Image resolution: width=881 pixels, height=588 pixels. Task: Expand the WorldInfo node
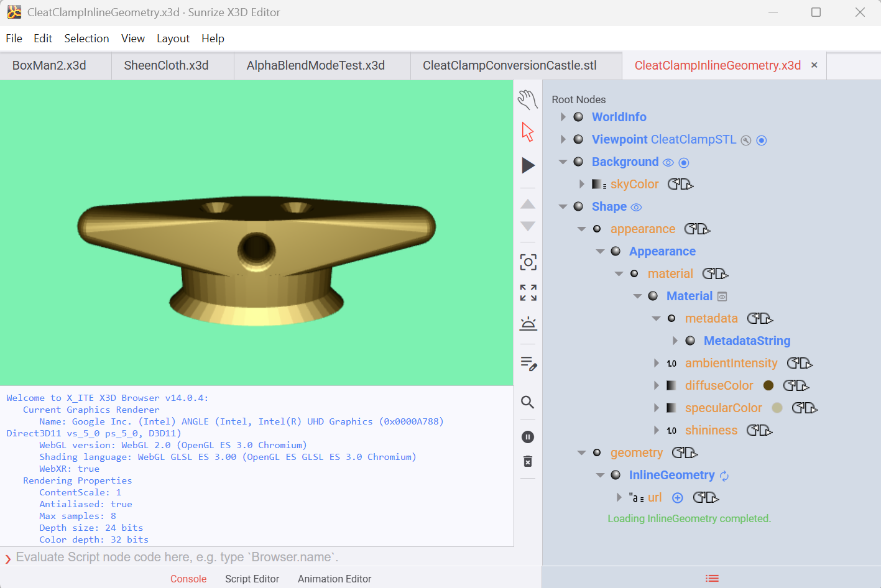click(x=563, y=117)
